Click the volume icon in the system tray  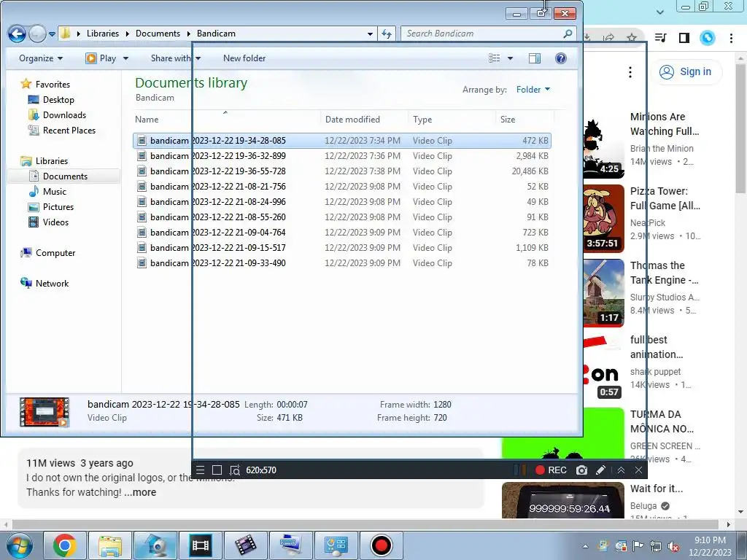673,547
